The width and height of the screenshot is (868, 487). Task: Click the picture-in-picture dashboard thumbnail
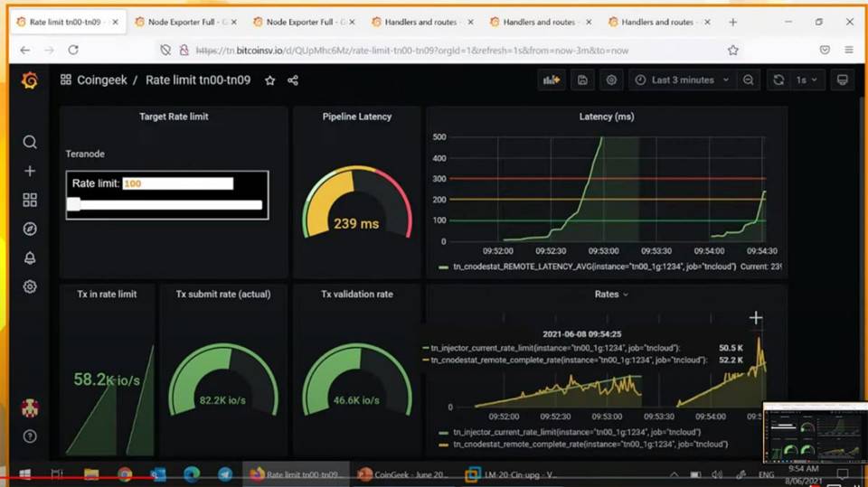coord(815,433)
